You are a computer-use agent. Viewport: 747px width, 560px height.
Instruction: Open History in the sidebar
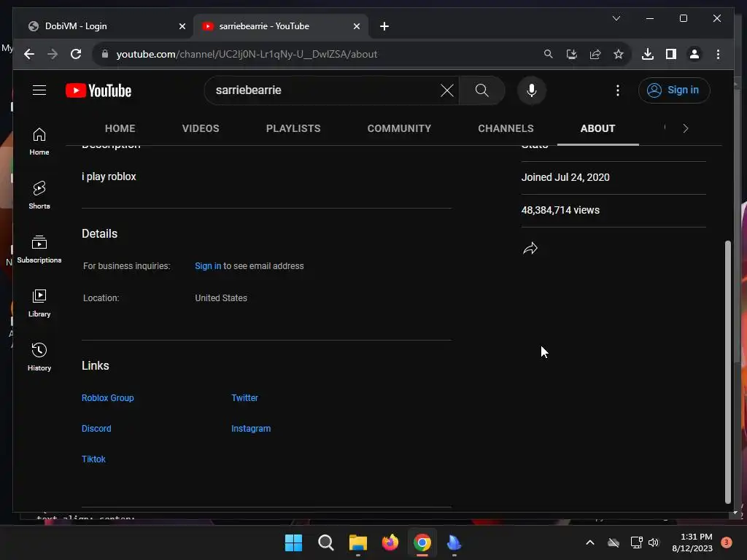39,357
